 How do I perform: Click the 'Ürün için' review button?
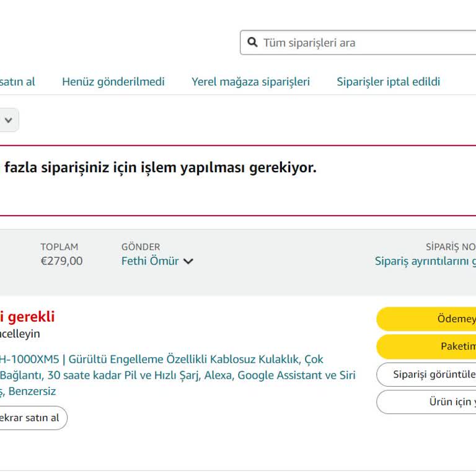(426, 402)
